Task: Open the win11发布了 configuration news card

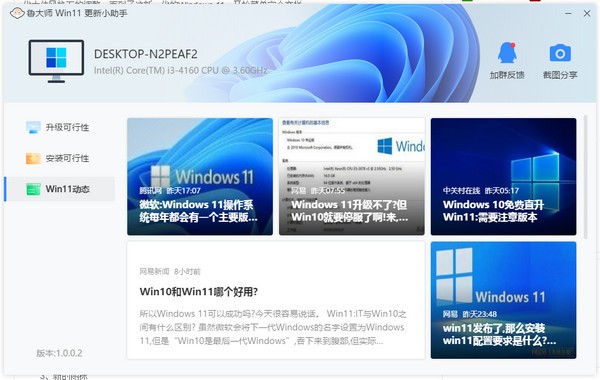Action: 503,300
